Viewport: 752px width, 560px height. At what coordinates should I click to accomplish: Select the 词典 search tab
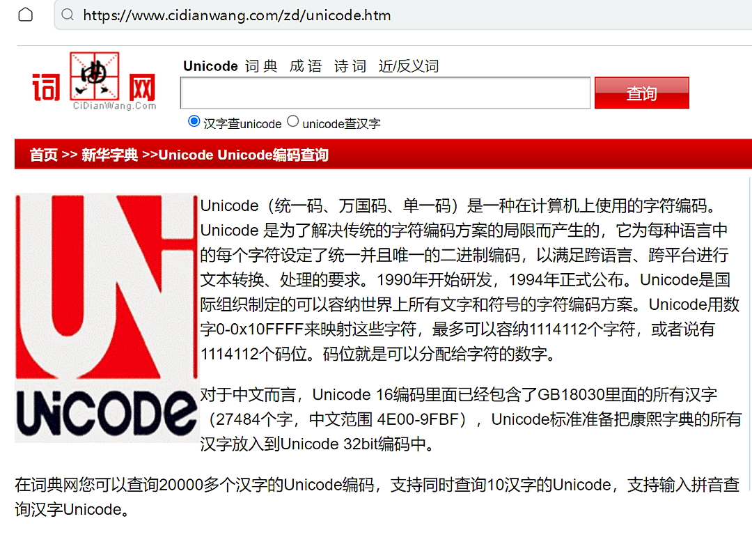click(261, 65)
